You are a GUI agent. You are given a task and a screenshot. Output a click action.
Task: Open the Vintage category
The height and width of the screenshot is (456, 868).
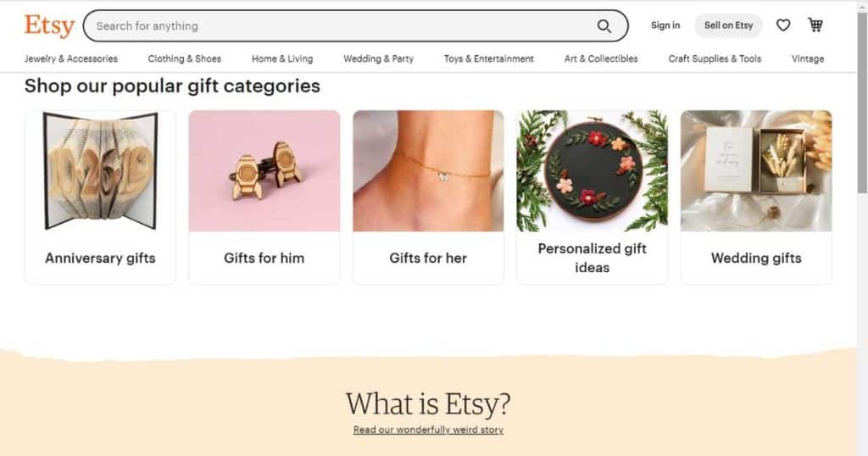[x=808, y=58]
